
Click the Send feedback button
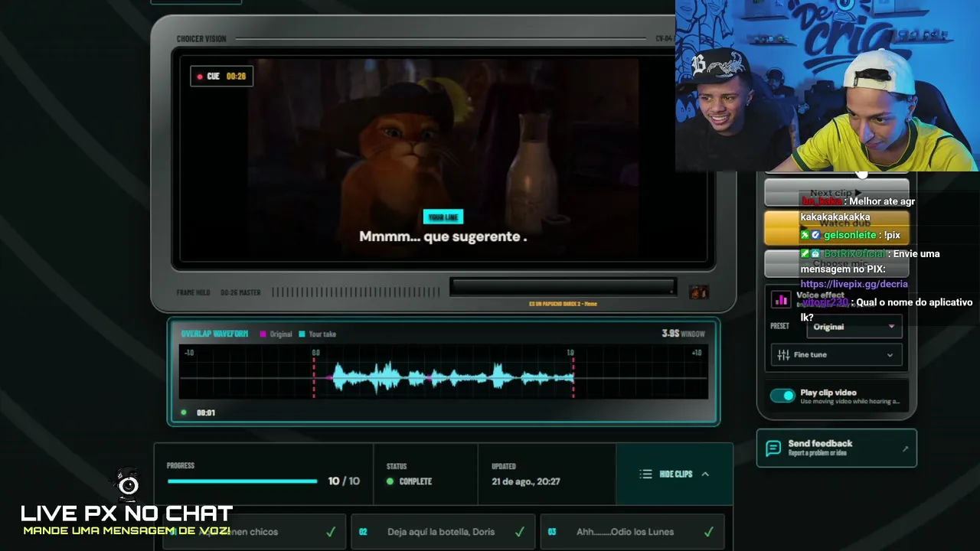point(837,448)
